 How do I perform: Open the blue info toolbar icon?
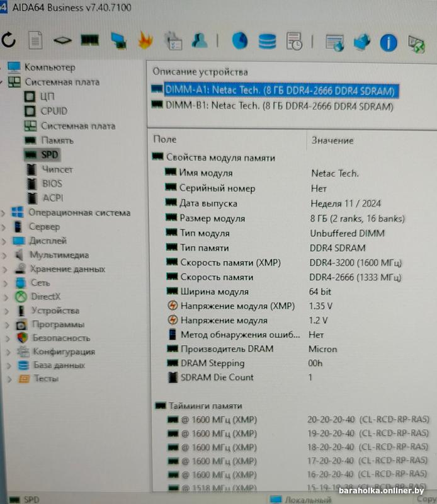click(x=389, y=43)
